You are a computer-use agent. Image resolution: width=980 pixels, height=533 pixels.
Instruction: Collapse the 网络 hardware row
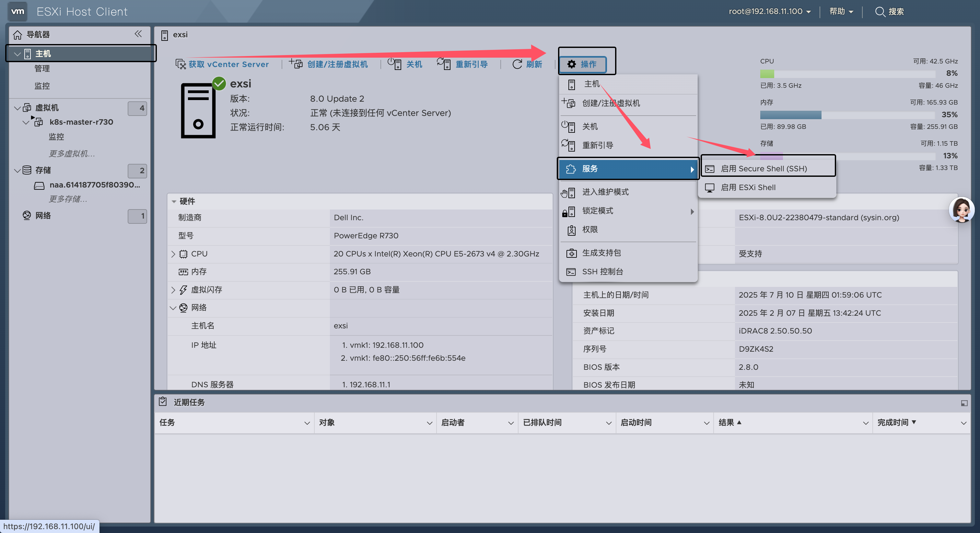pos(173,308)
